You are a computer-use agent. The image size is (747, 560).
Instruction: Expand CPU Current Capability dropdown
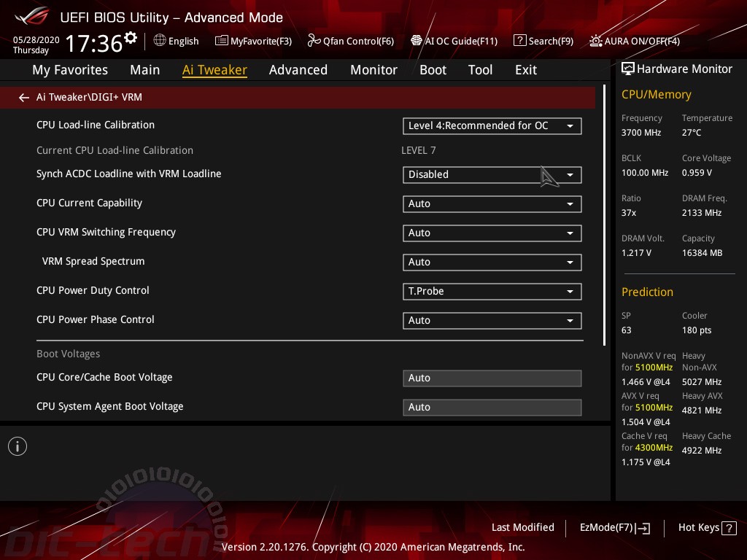[492, 204]
